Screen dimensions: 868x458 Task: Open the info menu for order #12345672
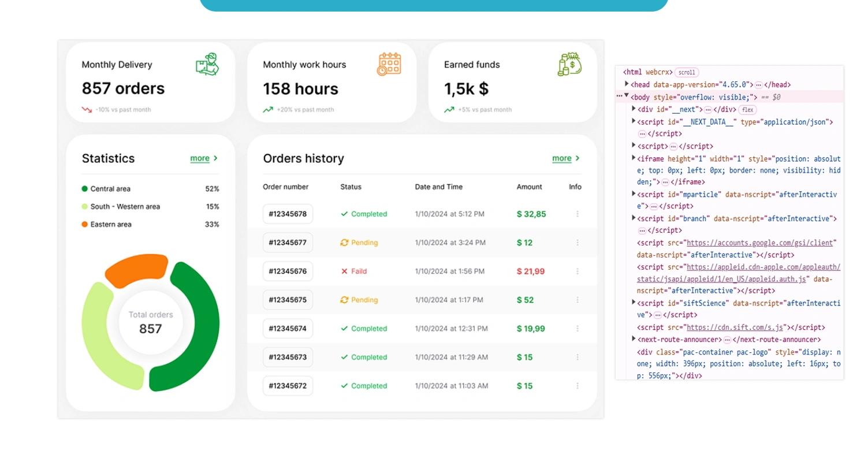tap(577, 386)
